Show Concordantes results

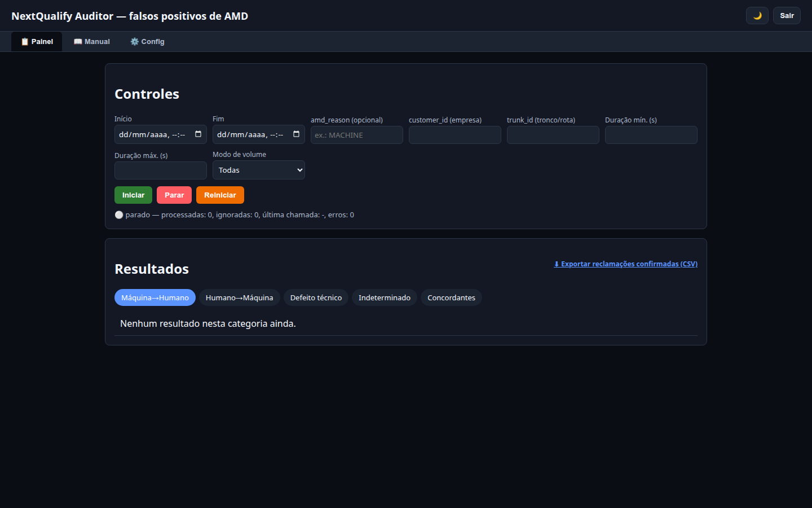click(451, 297)
